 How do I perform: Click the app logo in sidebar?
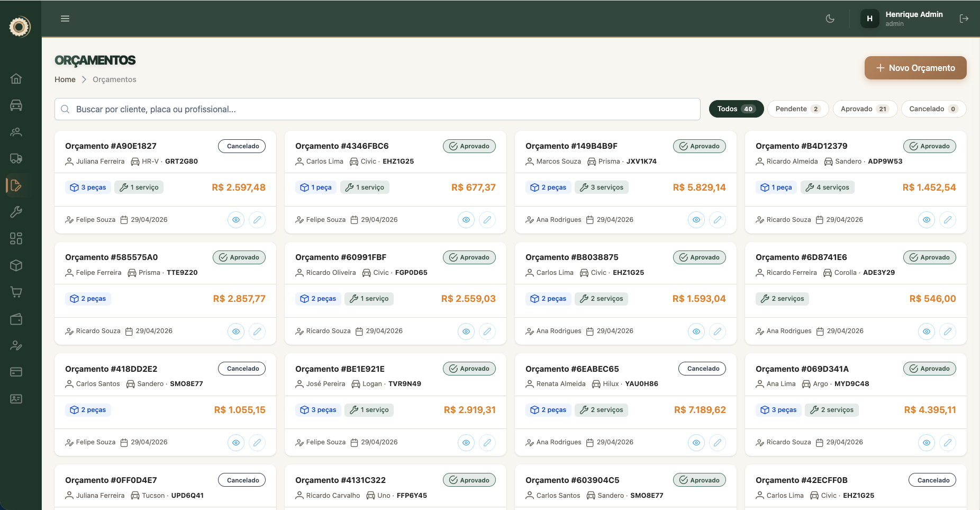(20, 26)
